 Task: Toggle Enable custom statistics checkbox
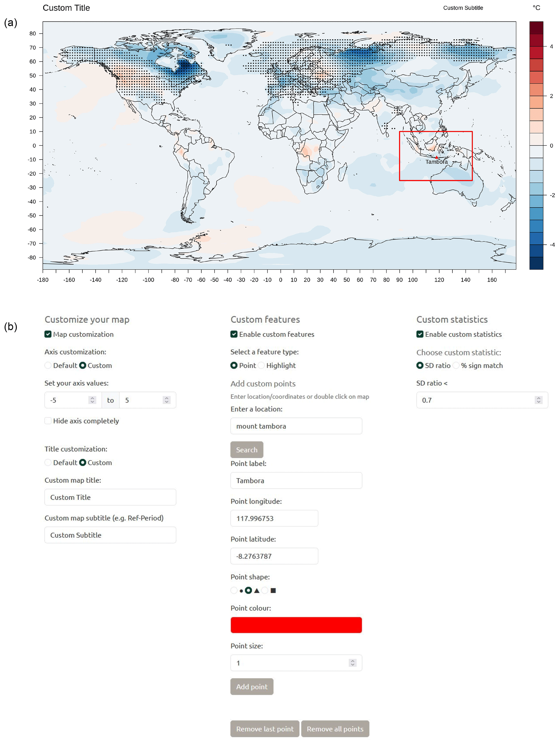point(420,334)
